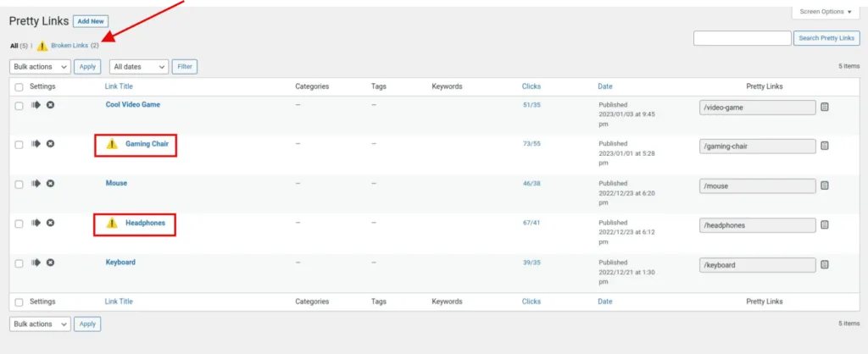Sort by Link Title in the table footer
Screen dimensions: 868x354
pyautogui.click(x=119, y=301)
